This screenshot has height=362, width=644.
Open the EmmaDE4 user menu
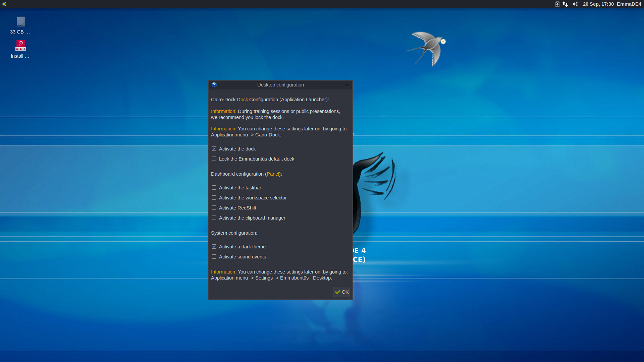click(629, 4)
